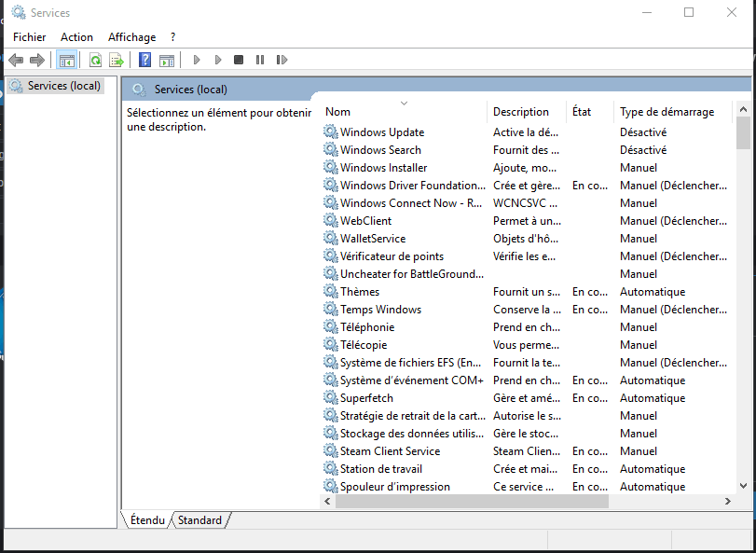Click 'Steam Clien...' description cell
The image size is (756, 553).
point(527,451)
